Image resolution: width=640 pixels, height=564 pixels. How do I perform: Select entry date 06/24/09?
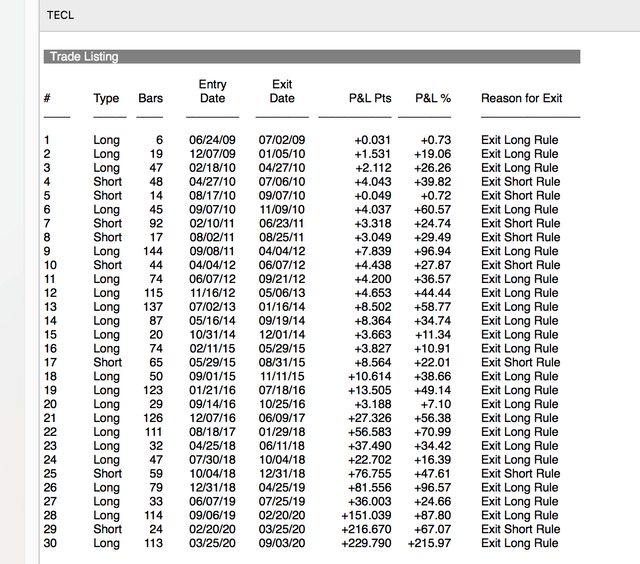[212, 140]
